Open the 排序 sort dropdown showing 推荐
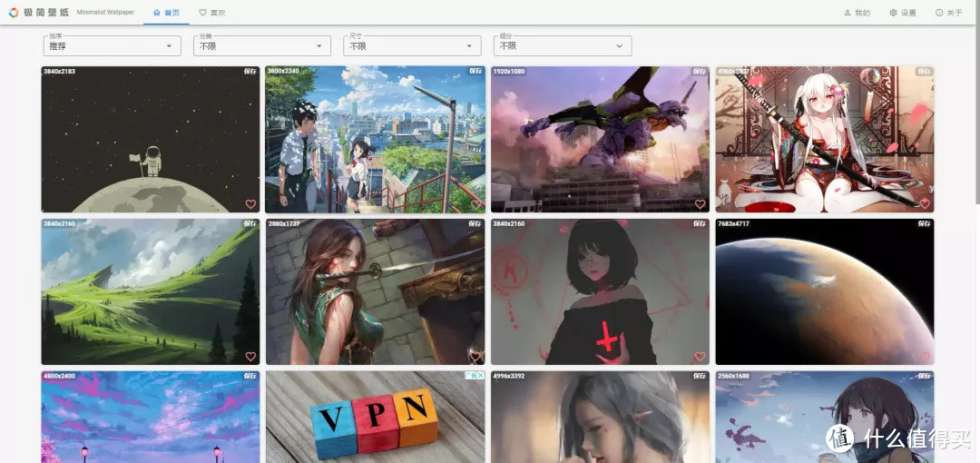Image resolution: width=980 pixels, height=463 pixels. pyautogui.click(x=113, y=45)
